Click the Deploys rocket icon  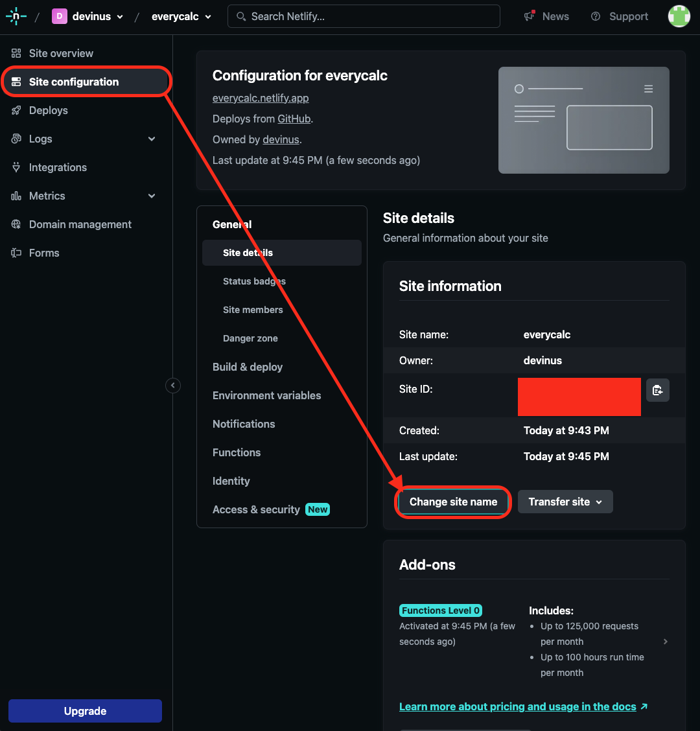coord(16,110)
